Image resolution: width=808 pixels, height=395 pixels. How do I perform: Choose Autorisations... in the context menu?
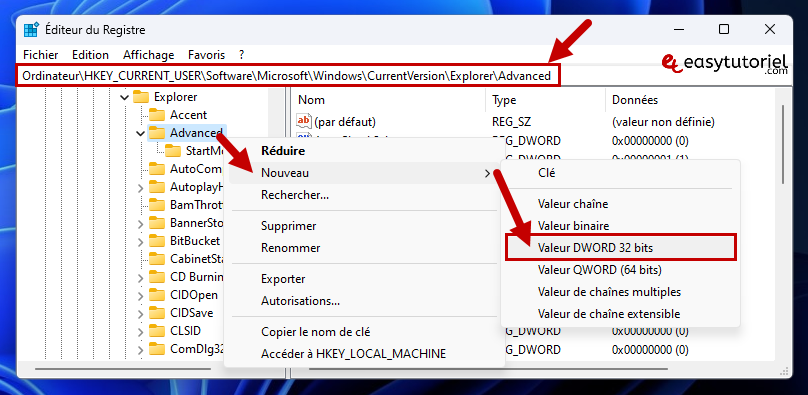point(364,301)
